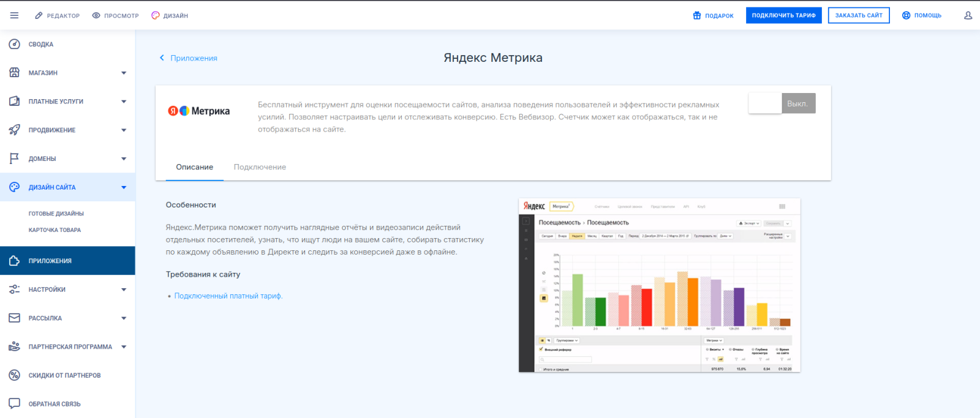Image resolution: width=980 pixels, height=418 pixels.
Task: Open the Подключенный платный тариф link
Action: point(228,296)
